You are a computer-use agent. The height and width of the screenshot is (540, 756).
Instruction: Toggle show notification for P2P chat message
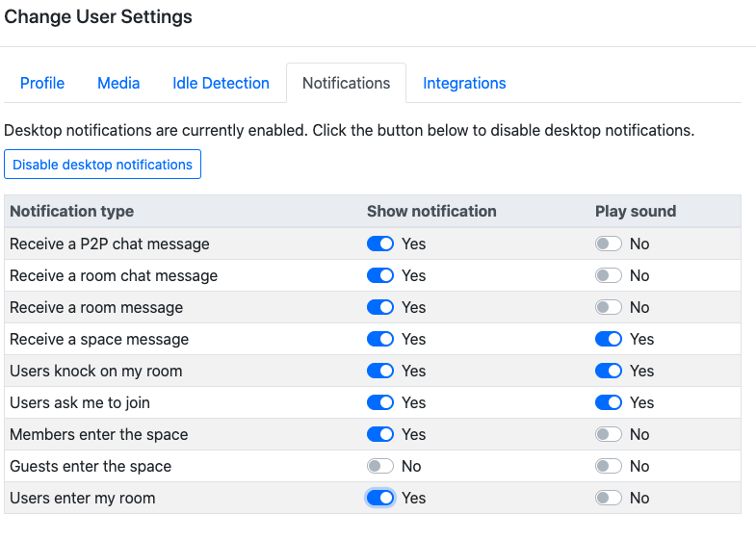pyautogui.click(x=380, y=244)
